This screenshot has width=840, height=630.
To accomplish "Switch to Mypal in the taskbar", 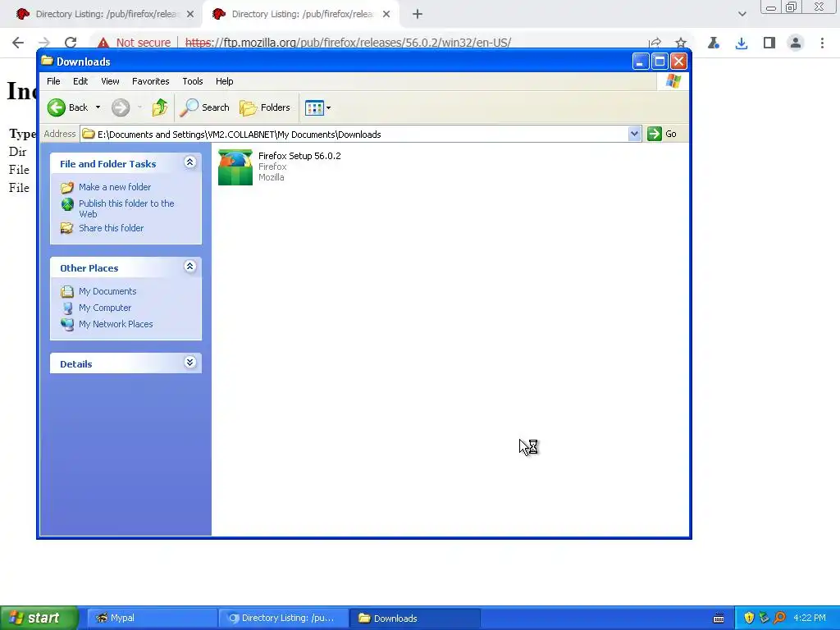I will (x=152, y=619).
